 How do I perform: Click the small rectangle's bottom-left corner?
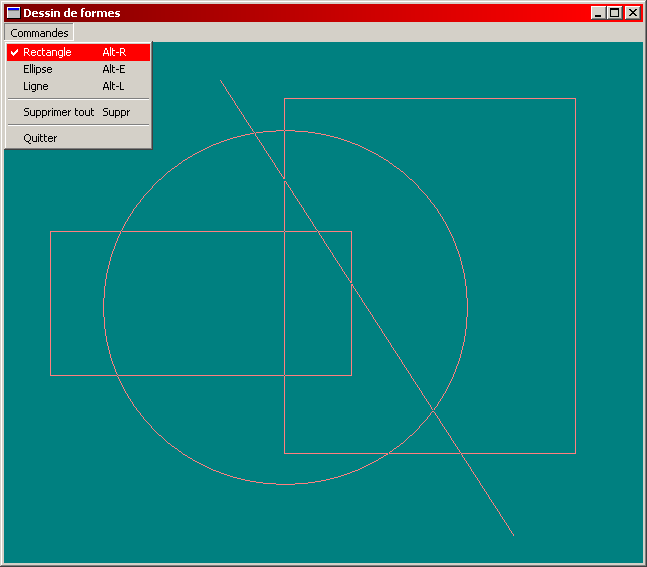(x=50, y=375)
